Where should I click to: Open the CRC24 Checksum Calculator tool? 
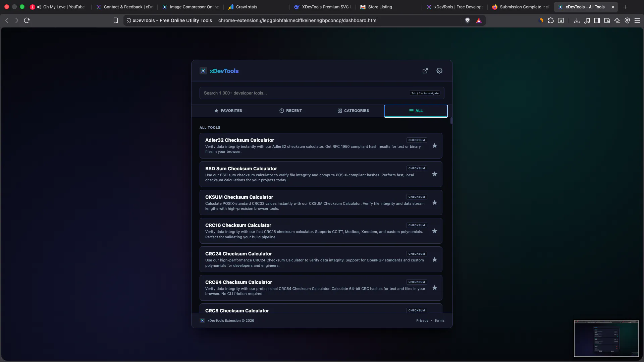(321, 259)
